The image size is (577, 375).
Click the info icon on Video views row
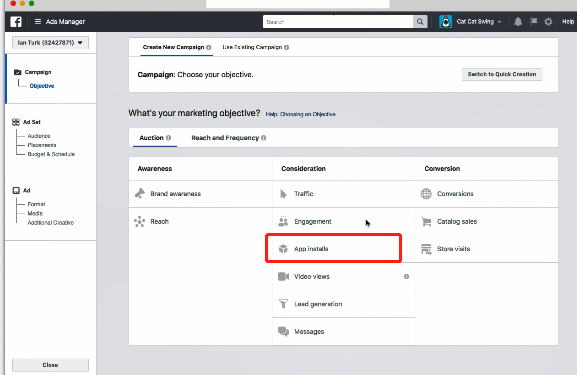(x=406, y=276)
